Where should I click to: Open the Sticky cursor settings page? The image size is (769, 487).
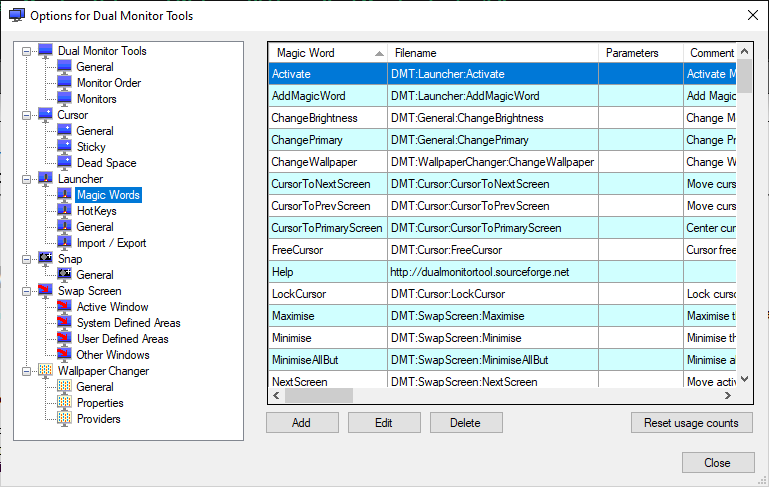point(91,147)
